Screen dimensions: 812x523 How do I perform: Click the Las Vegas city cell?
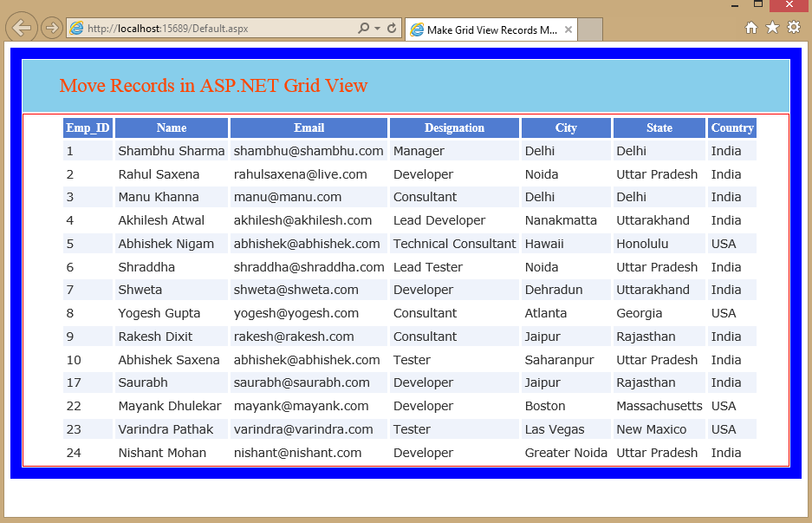tap(566, 429)
